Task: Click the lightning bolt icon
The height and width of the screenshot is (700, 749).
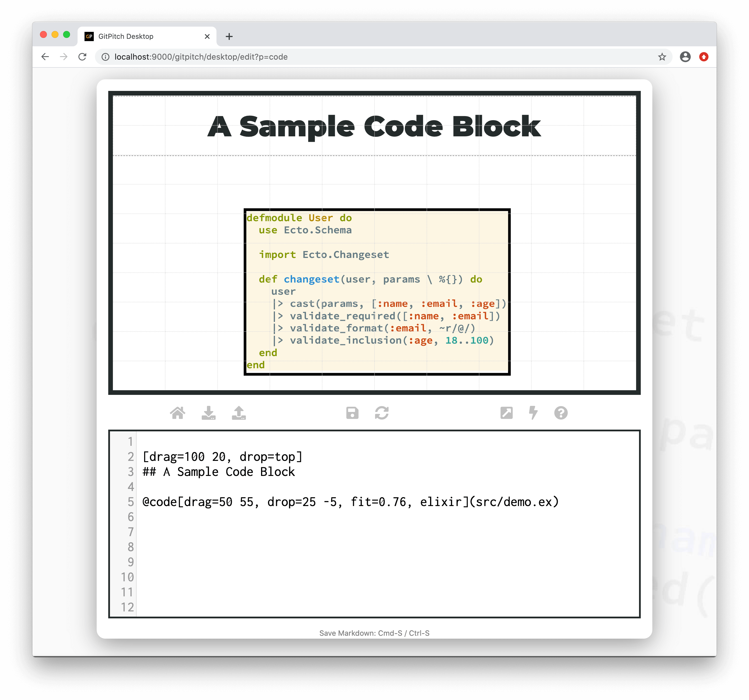Action: (x=533, y=413)
